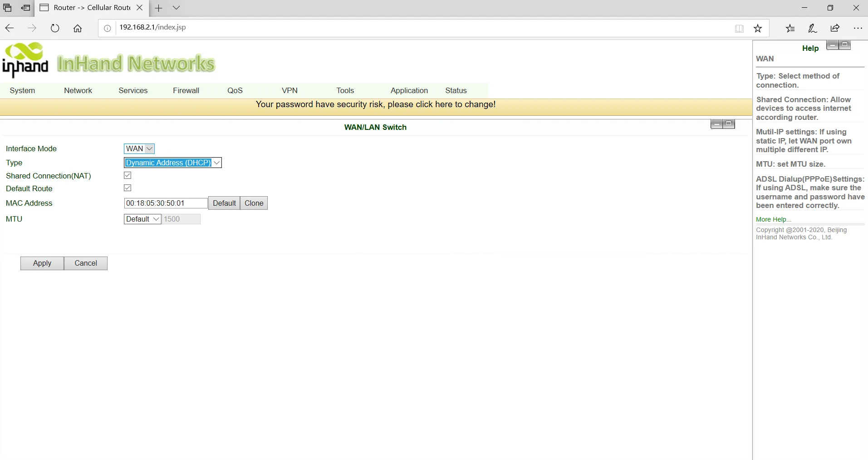868x460 pixels.
Task: Toggle reading view icon in address bar
Action: click(739, 29)
